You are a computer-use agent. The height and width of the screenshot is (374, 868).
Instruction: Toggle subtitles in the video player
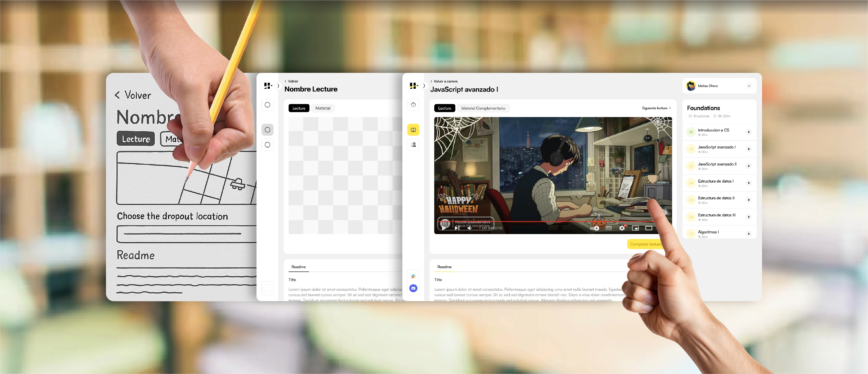point(609,228)
